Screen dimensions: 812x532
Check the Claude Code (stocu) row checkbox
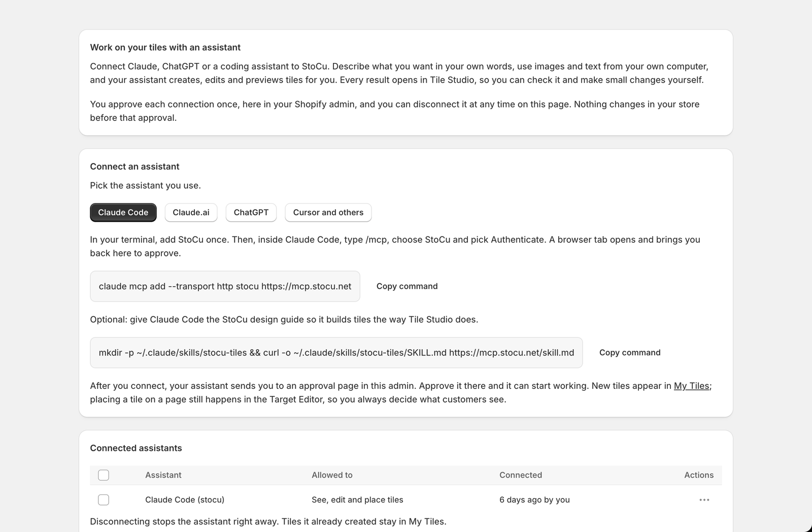pos(104,500)
